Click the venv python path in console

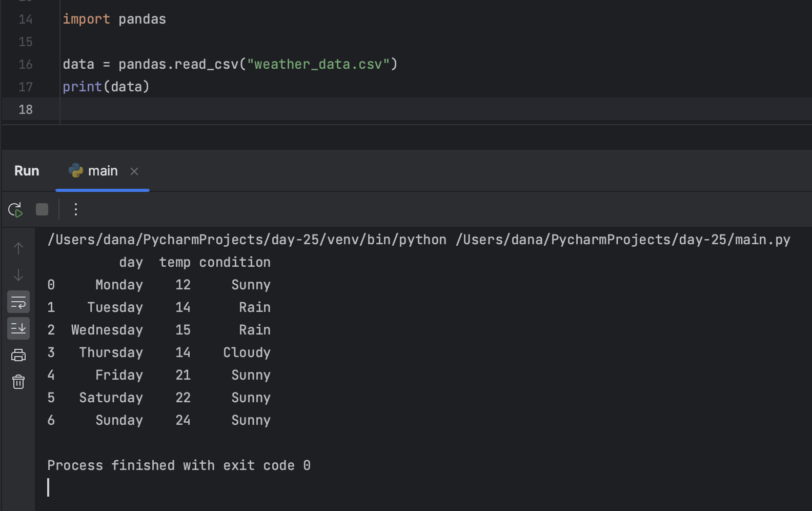[247, 240]
